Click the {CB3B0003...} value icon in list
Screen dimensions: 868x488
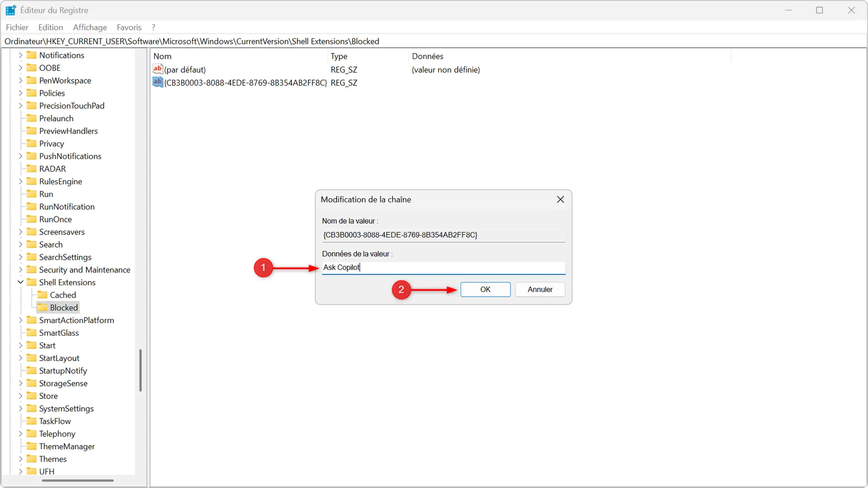tap(157, 82)
